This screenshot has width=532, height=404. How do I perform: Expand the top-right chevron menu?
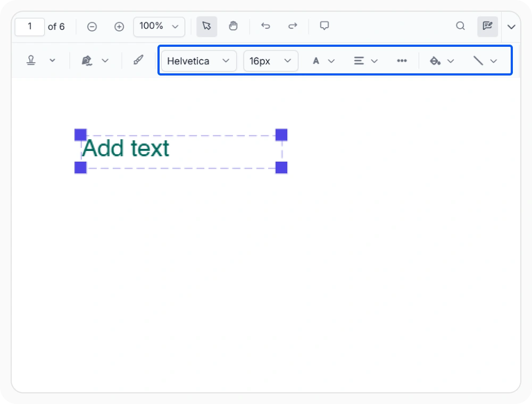511,27
